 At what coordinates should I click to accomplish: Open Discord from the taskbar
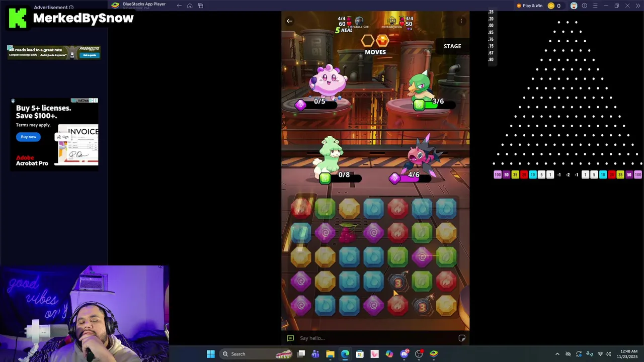coord(405,354)
